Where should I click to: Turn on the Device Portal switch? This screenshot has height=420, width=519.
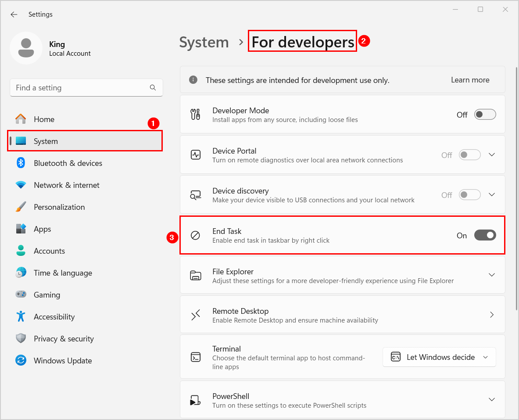[469, 154]
